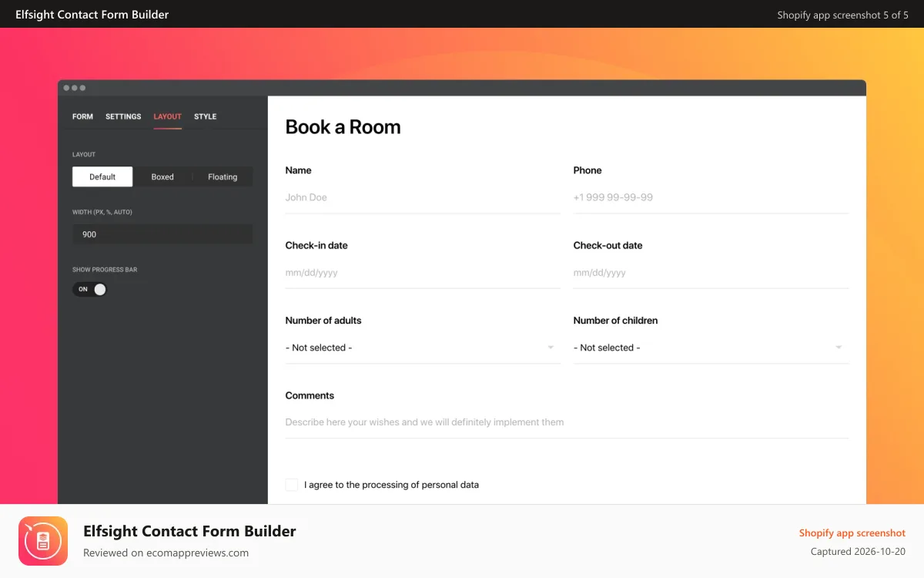The width and height of the screenshot is (924, 578).
Task: Switch to the SETTINGS tab
Action: click(x=123, y=116)
